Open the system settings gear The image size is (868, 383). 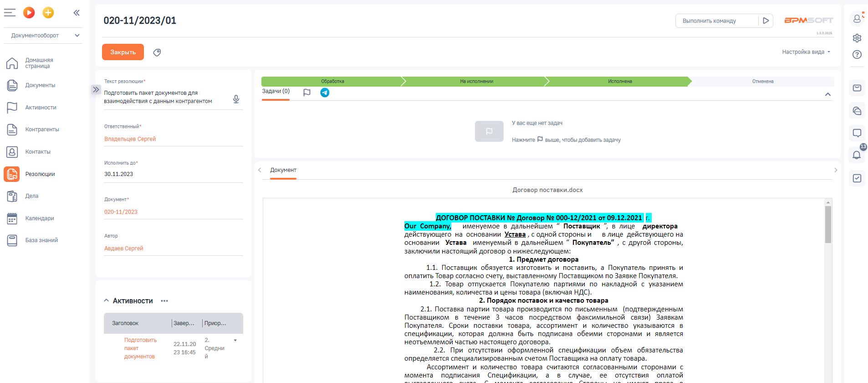point(857,38)
